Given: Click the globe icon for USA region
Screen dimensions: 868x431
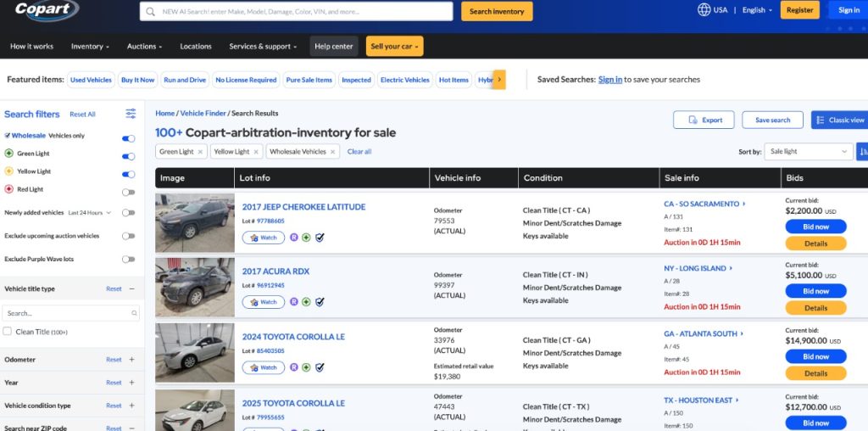Looking at the screenshot, I should pyautogui.click(x=704, y=10).
